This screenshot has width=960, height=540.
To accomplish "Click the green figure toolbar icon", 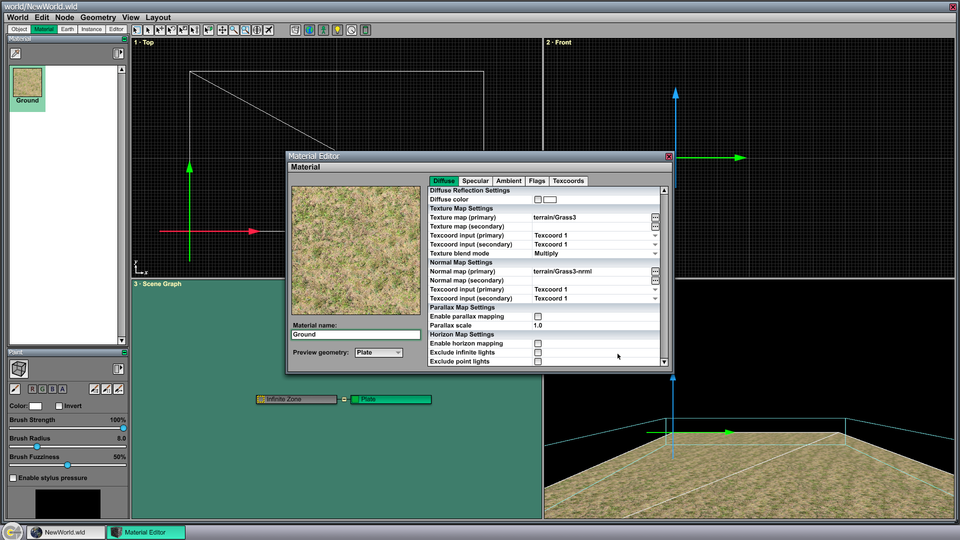I will coord(323,30).
